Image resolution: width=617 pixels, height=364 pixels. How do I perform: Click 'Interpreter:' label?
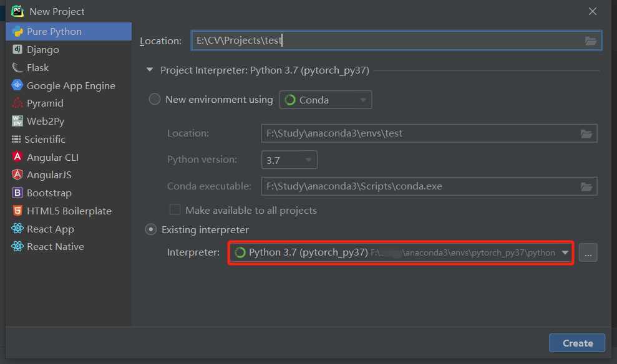pos(193,252)
